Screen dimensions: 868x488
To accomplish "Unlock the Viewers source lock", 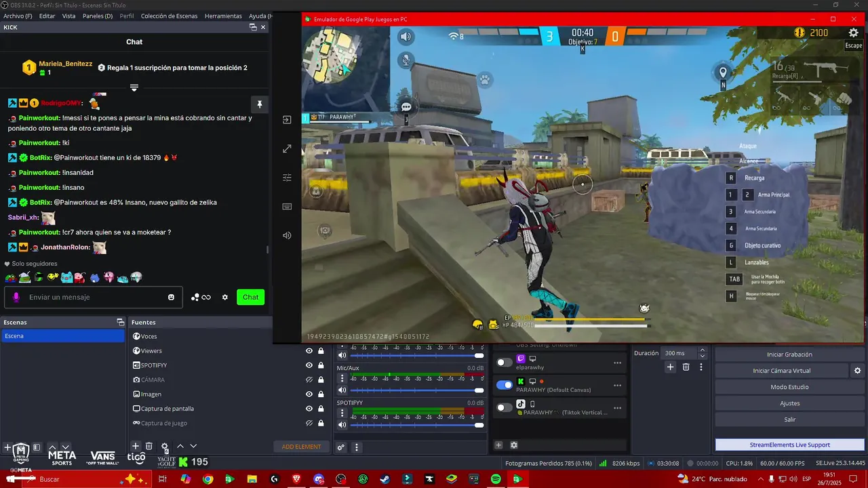I will (x=321, y=351).
